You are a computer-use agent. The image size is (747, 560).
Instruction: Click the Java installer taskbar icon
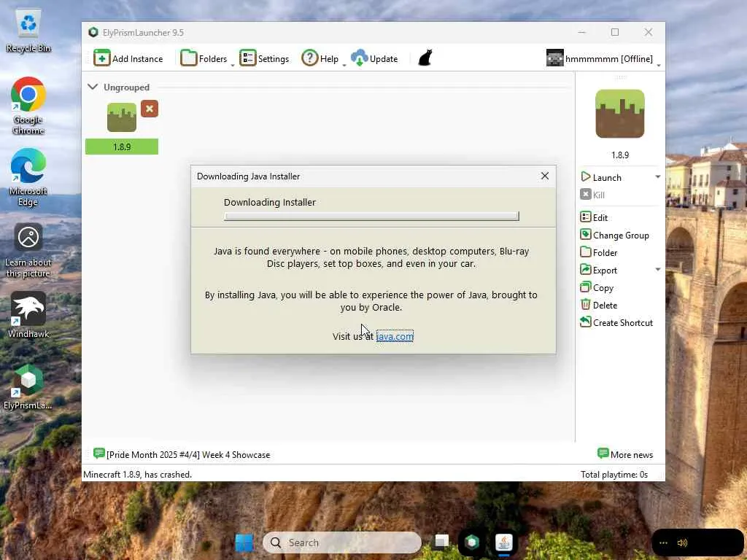click(504, 542)
